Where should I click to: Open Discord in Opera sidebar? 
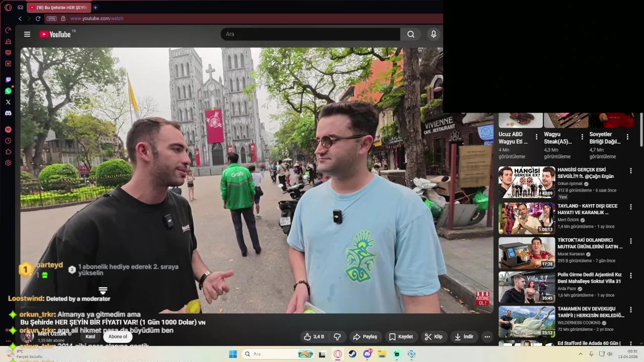pyautogui.click(x=8, y=113)
